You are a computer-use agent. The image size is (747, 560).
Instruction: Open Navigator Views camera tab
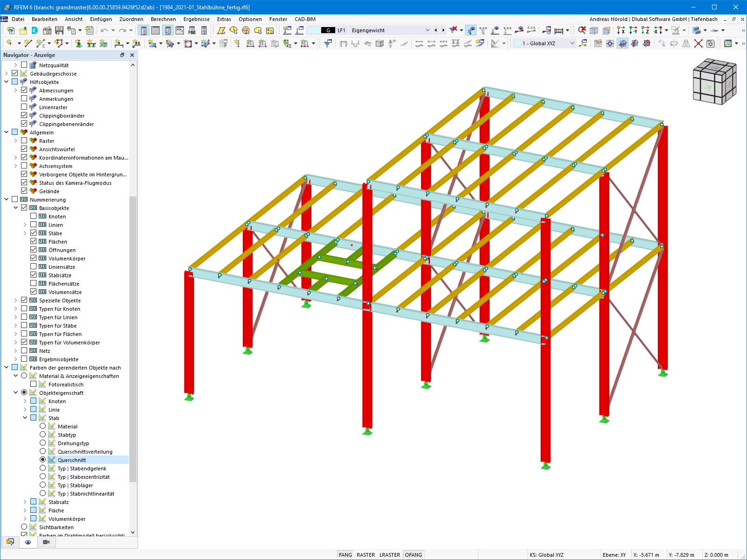(46, 542)
